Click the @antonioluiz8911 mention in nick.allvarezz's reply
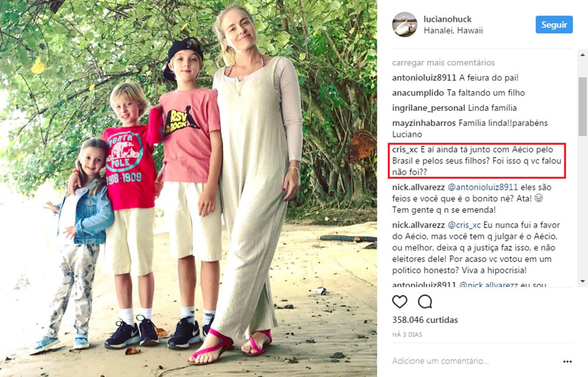Image resolution: width=588 pixels, height=377 pixels. coord(482,187)
